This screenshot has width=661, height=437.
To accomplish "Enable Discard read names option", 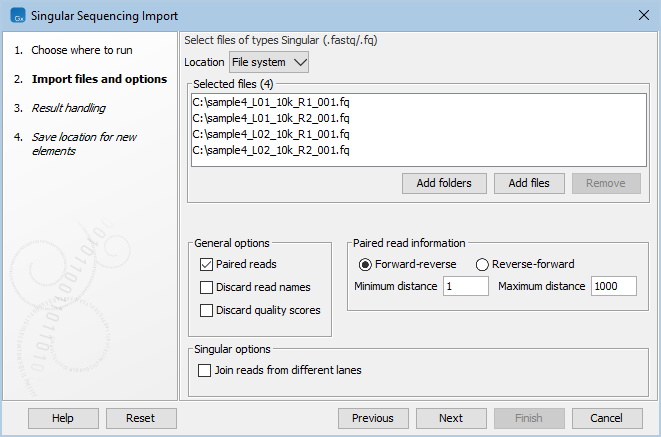I will click(x=207, y=288).
